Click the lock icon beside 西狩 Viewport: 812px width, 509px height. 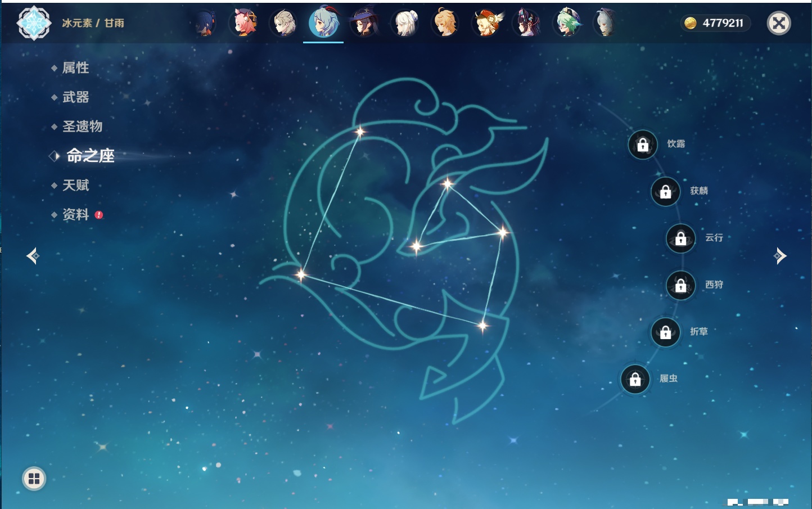coord(680,286)
